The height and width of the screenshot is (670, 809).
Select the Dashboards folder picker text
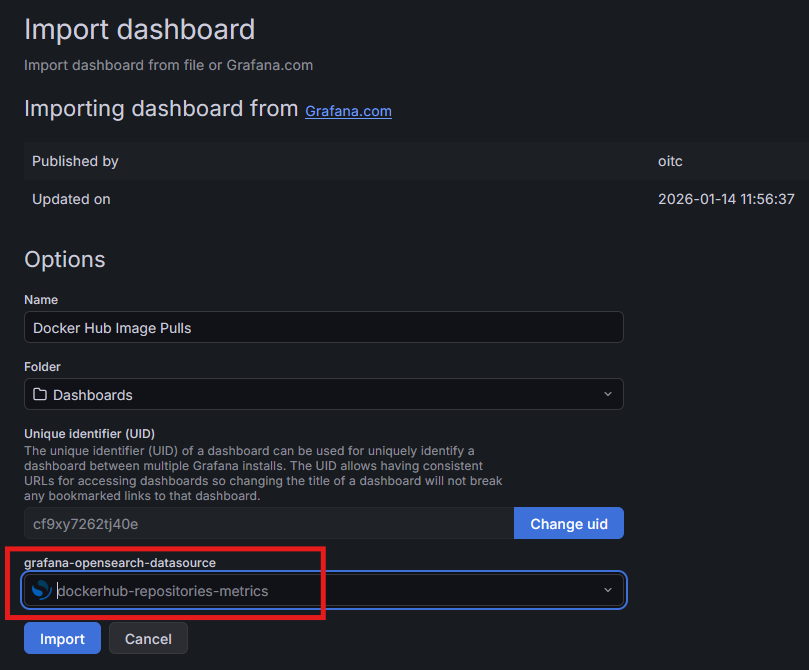[x=93, y=395]
